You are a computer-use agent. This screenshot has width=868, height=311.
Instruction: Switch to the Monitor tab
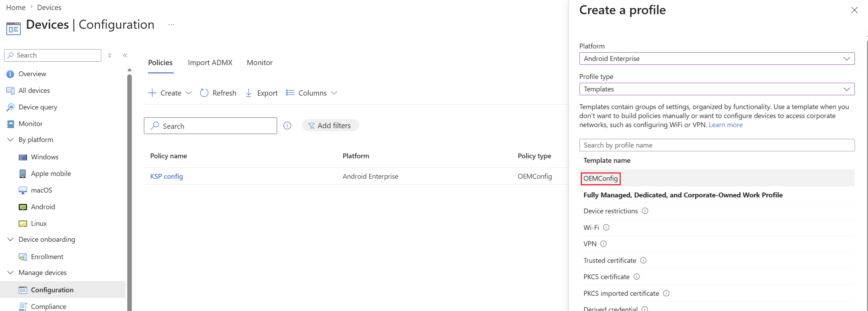click(x=260, y=63)
